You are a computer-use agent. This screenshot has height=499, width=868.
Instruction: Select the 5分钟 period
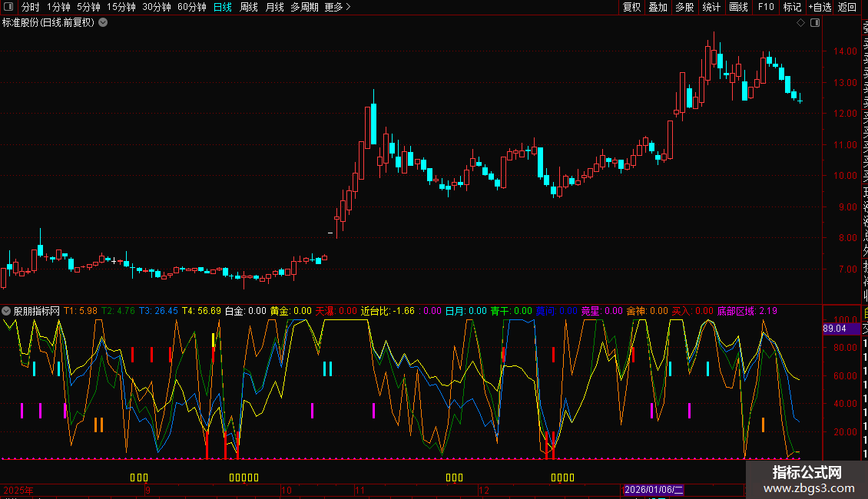coord(88,7)
